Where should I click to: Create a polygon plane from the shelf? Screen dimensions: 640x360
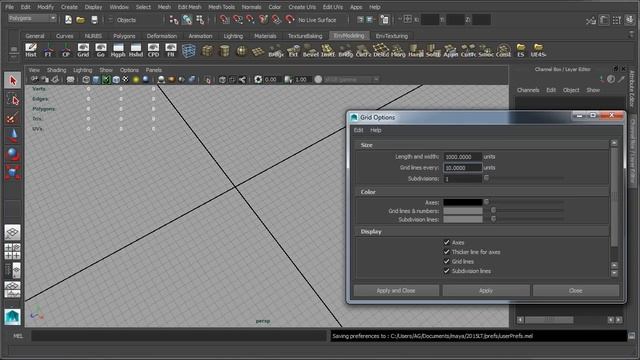(x=258, y=51)
